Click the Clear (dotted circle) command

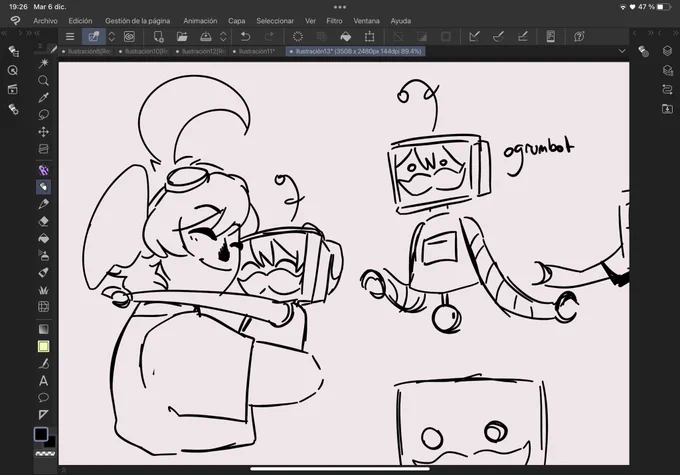click(x=298, y=37)
